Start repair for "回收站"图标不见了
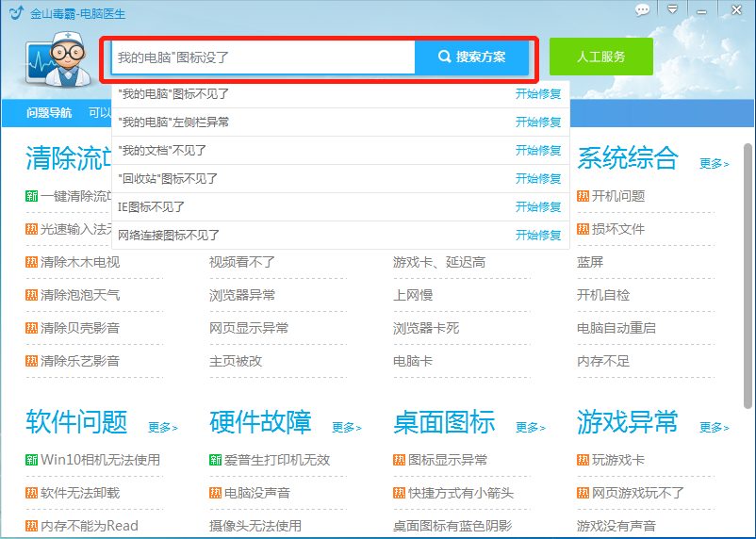 538,179
